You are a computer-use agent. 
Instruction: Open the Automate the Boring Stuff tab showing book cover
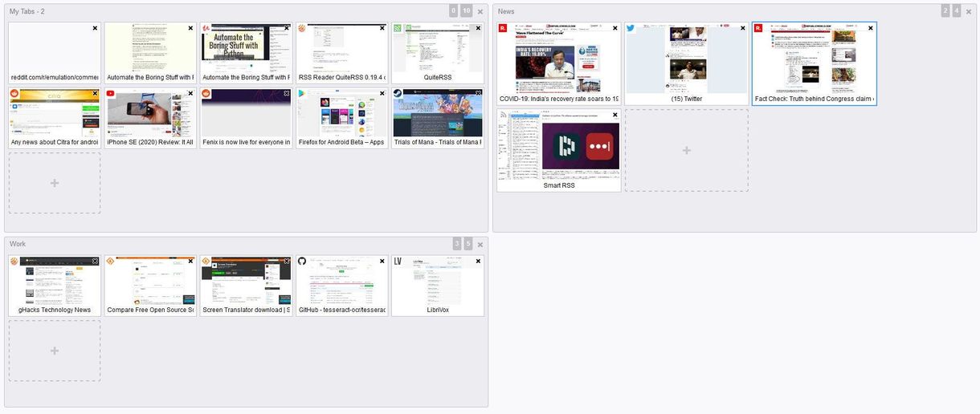click(246, 53)
